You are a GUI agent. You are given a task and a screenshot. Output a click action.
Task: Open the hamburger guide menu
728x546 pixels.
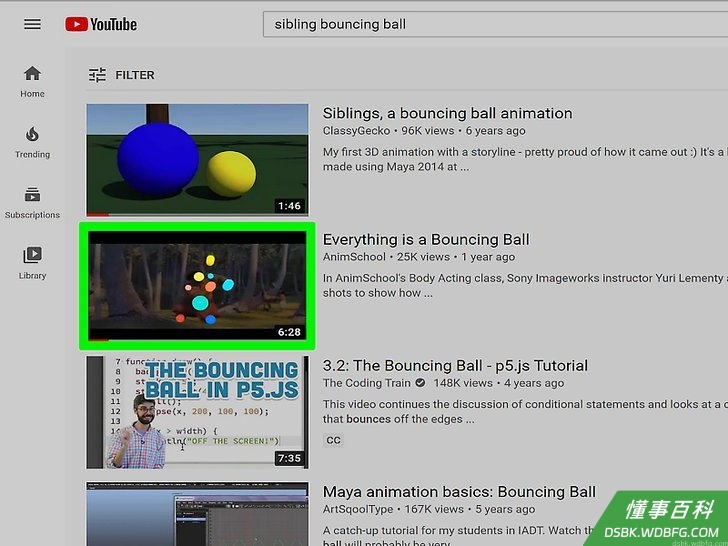(32, 24)
